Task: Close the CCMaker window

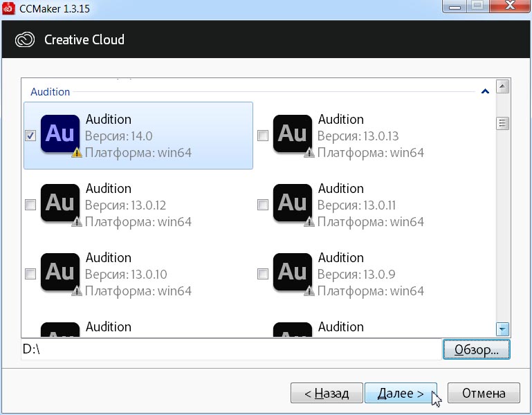Action: click(510, 6)
